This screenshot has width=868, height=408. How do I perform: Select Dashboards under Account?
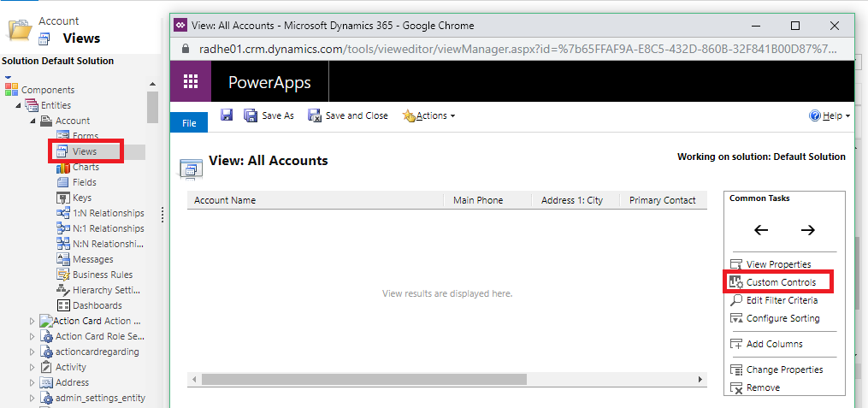coord(89,305)
